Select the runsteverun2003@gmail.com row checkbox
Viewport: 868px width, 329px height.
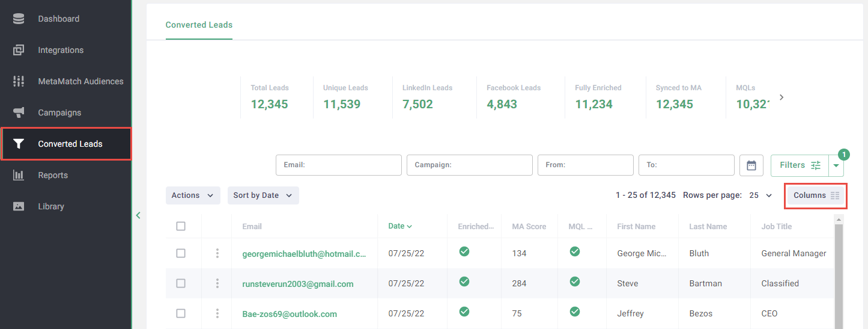coord(181,283)
